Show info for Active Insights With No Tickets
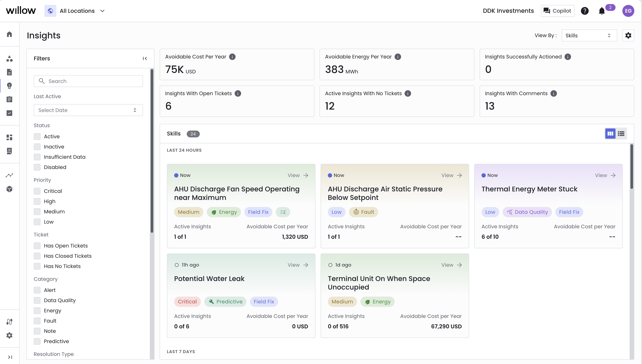This screenshot has height=364, width=642. pyautogui.click(x=408, y=93)
